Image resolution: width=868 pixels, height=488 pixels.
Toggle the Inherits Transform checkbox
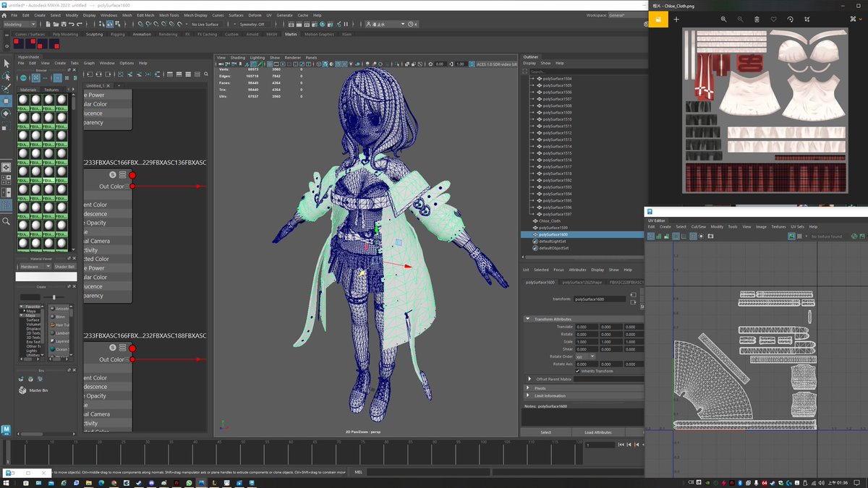[x=577, y=371]
